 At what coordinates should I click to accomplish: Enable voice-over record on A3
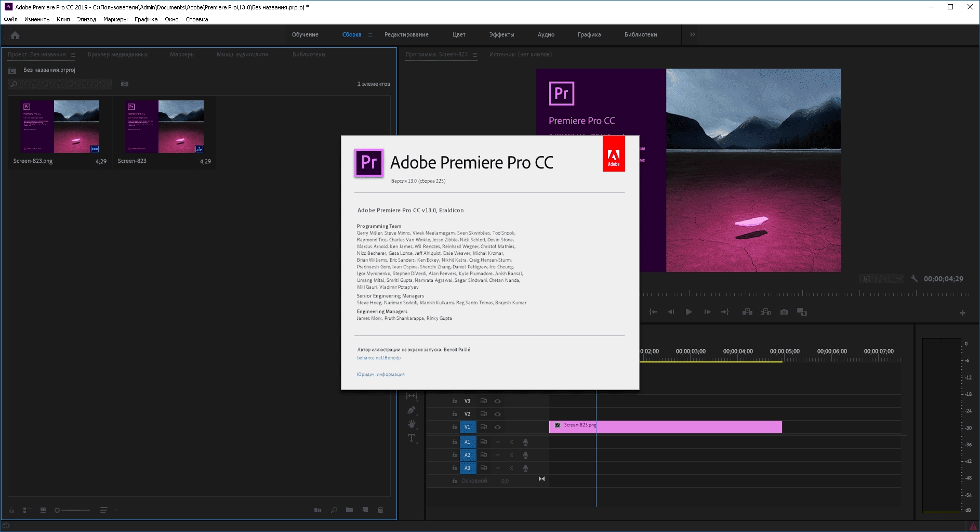tap(525, 468)
